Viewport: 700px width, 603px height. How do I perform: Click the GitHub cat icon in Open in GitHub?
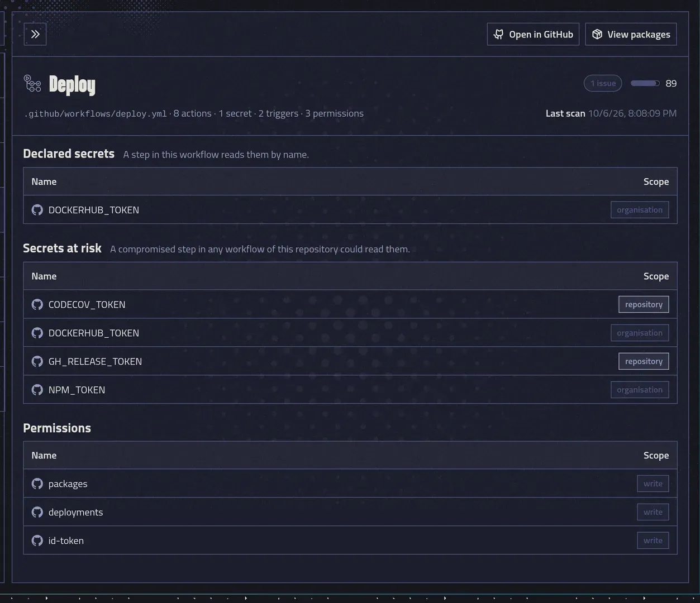(x=499, y=34)
